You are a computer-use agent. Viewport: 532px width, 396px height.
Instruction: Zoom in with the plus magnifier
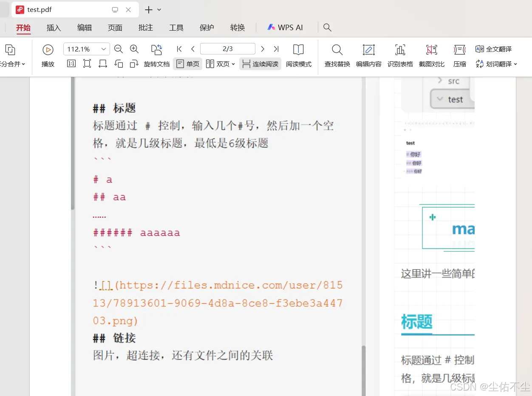click(134, 49)
